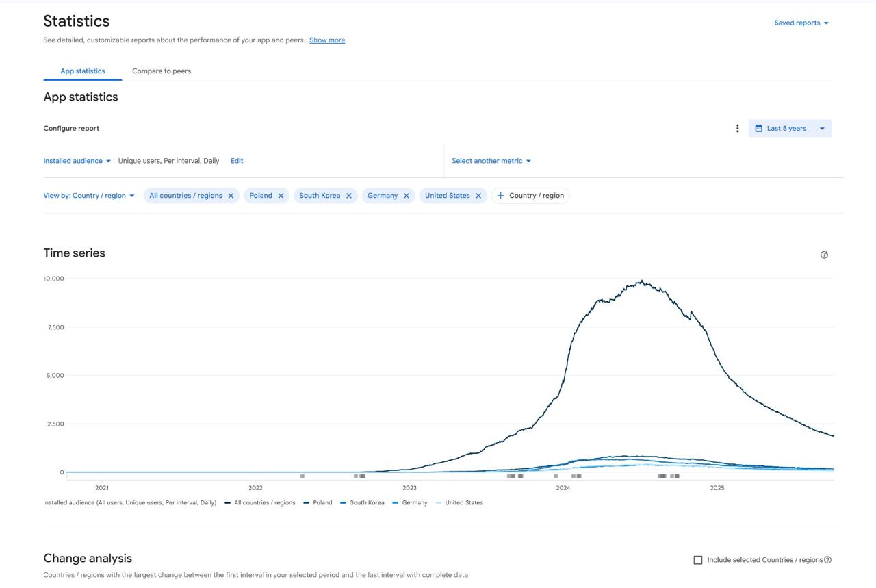Image resolution: width=876 pixels, height=588 pixels.
Task: Select the App statistics tab
Action: tap(83, 71)
